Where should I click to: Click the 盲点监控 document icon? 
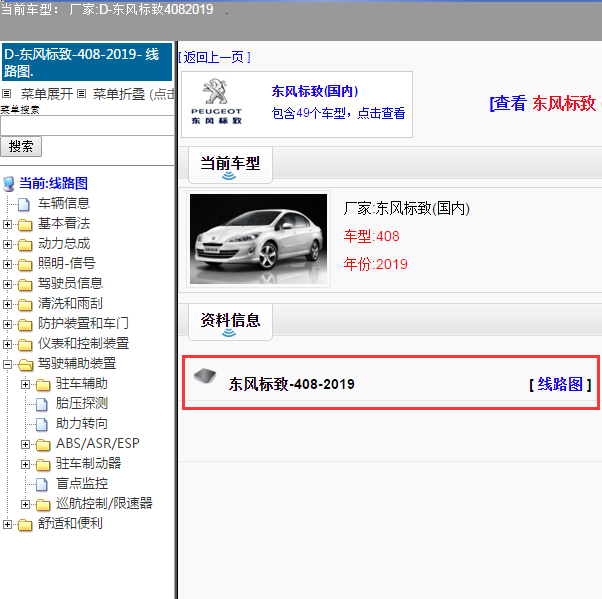pos(42,484)
